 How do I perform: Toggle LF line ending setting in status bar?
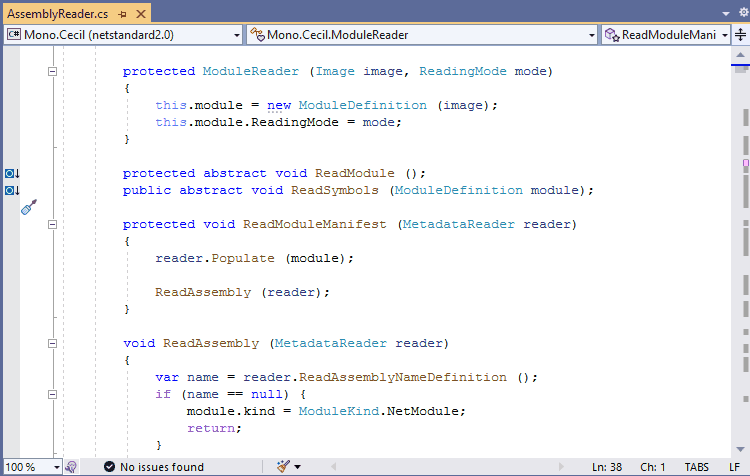735,466
